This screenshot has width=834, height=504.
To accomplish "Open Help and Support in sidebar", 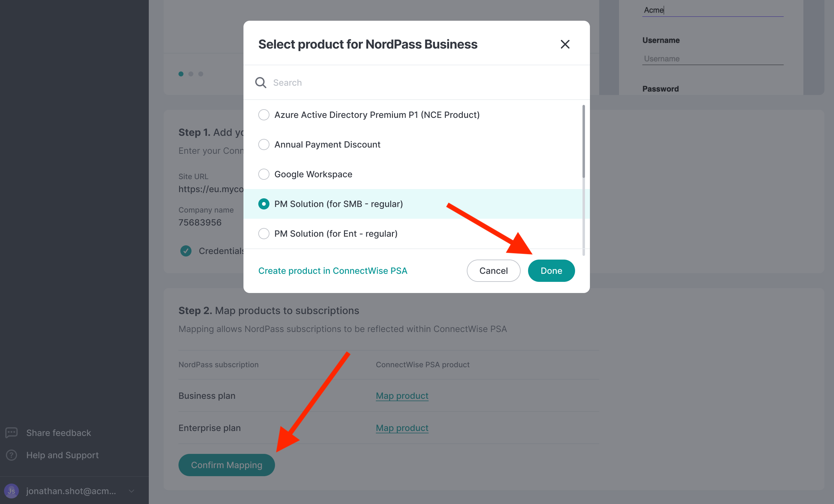I will click(x=62, y=455).
